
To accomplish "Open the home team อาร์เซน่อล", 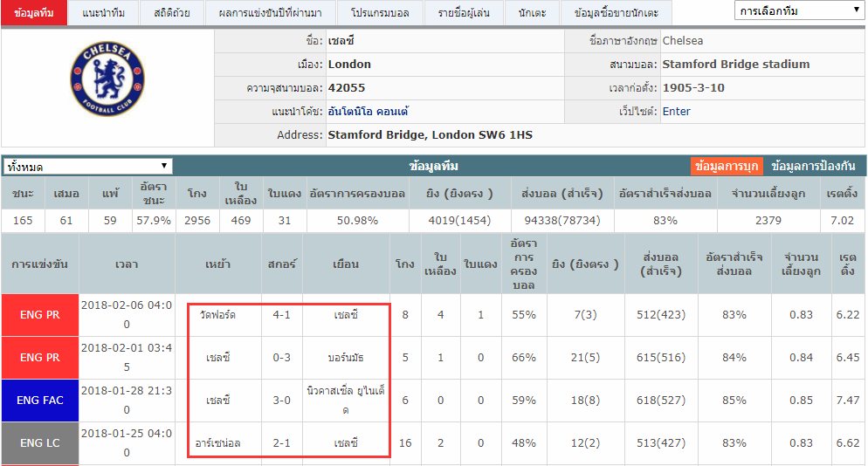I will (x=217, y=442).
